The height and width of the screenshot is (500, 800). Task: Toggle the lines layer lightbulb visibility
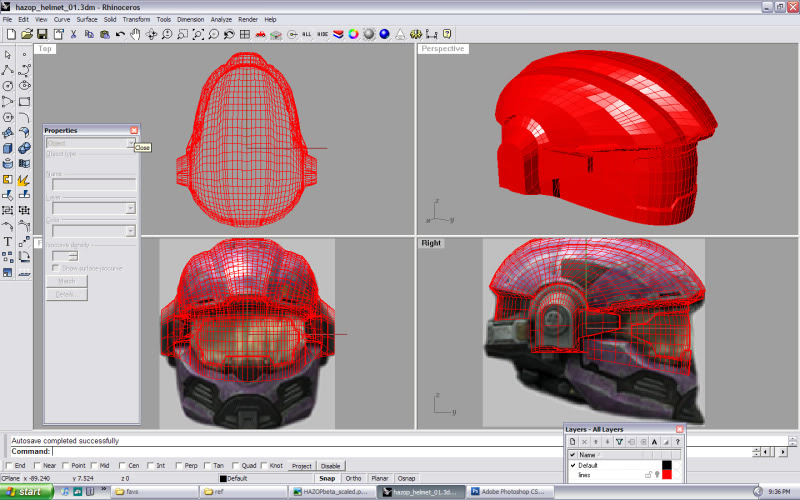(x=657, y=474)
